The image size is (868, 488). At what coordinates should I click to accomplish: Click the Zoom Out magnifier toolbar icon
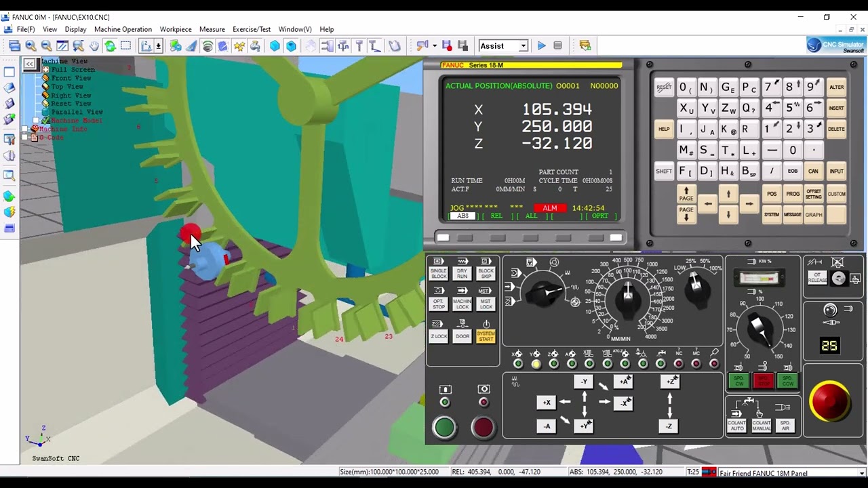pos(46,46)
